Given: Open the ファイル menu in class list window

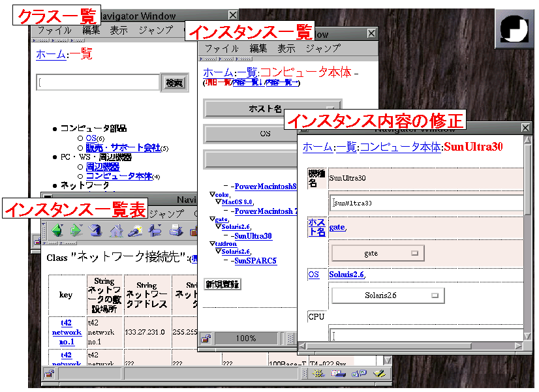Looking at the screenshot, I should point(54,30).
